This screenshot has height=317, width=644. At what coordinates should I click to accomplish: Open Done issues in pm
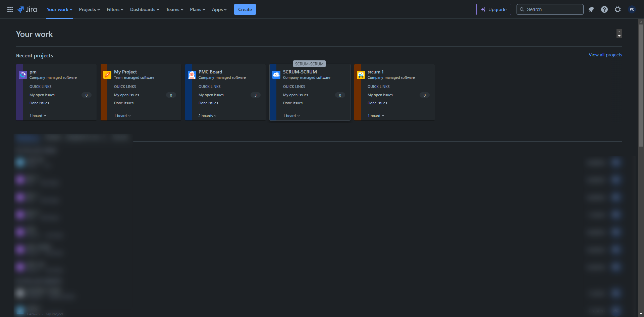(x=39, y=103)
